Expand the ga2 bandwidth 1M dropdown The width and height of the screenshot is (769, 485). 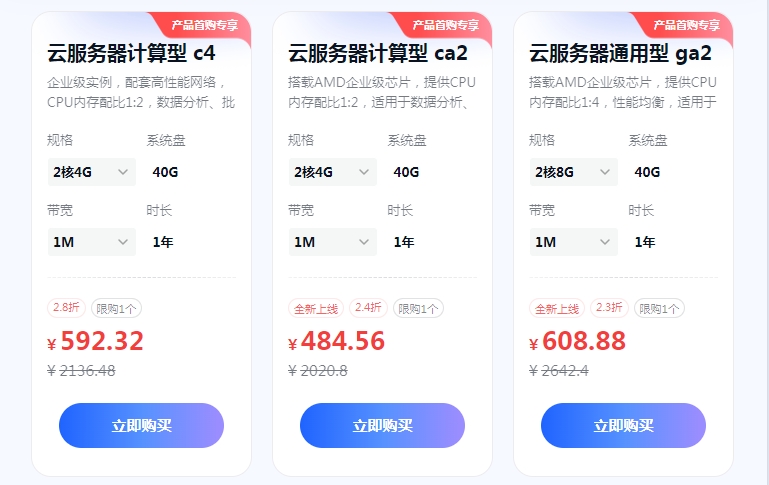(573, 241)
